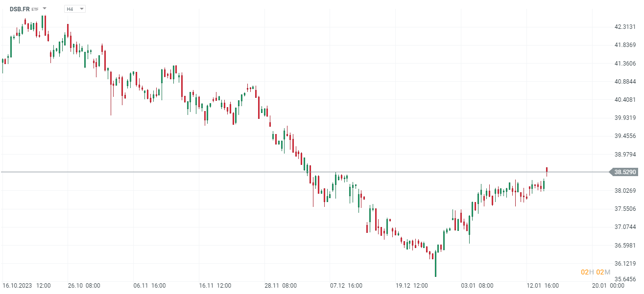Click the 16.10.2023 12:00 time axis label

pos(26,285)
